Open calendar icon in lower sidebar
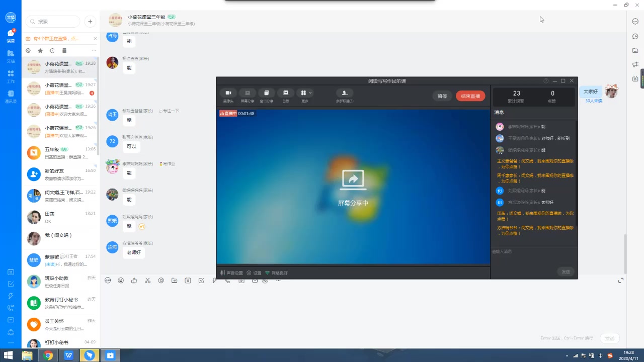The image size is (644, 362). click(11, 272)
